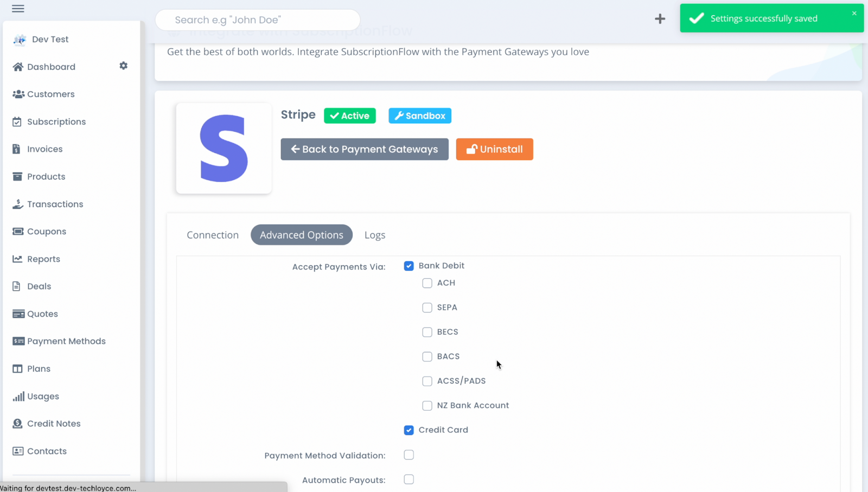Open the Invoices page
868x492 pixels.
[18, 149]
